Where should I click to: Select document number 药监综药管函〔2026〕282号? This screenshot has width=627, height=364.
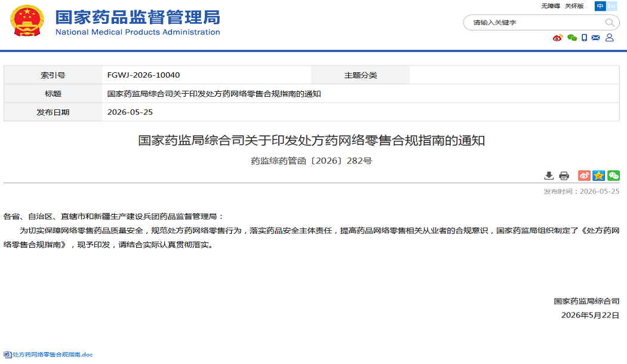(x=312, y=161)
